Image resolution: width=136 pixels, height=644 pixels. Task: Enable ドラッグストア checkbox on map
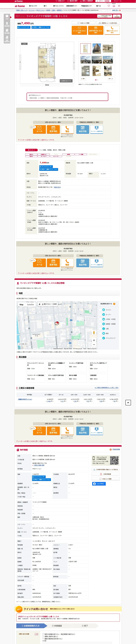click(x=100, y=338)
